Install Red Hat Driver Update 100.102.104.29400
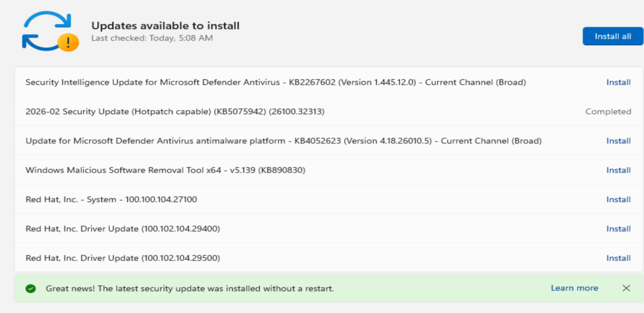Screen dimensions: 644x313 point(618,229)
